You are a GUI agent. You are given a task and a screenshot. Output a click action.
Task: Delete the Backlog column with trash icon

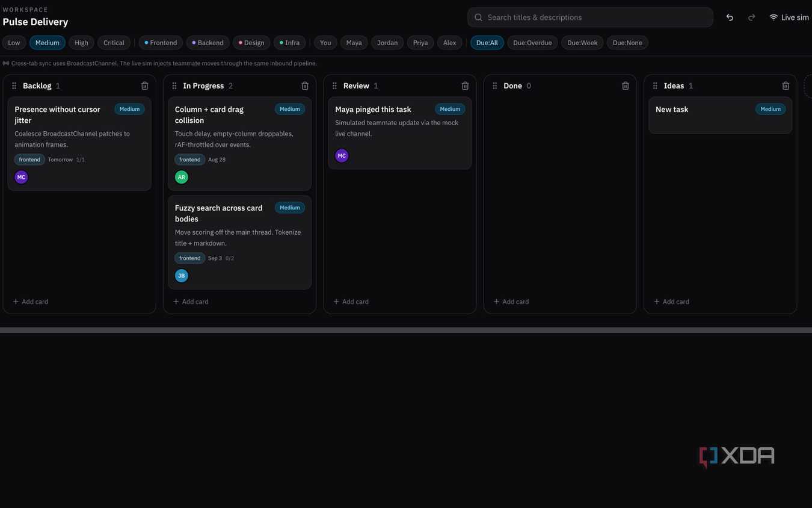coord(144,85)
